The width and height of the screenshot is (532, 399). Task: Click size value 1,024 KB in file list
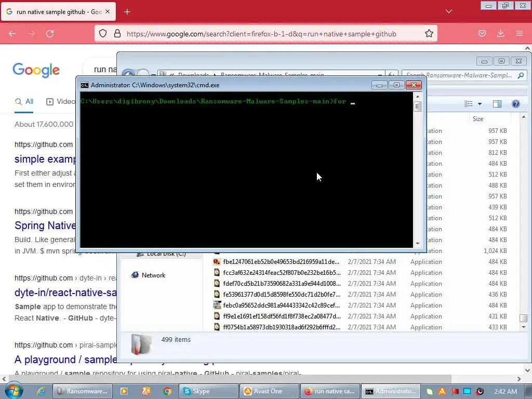point(495,251)
